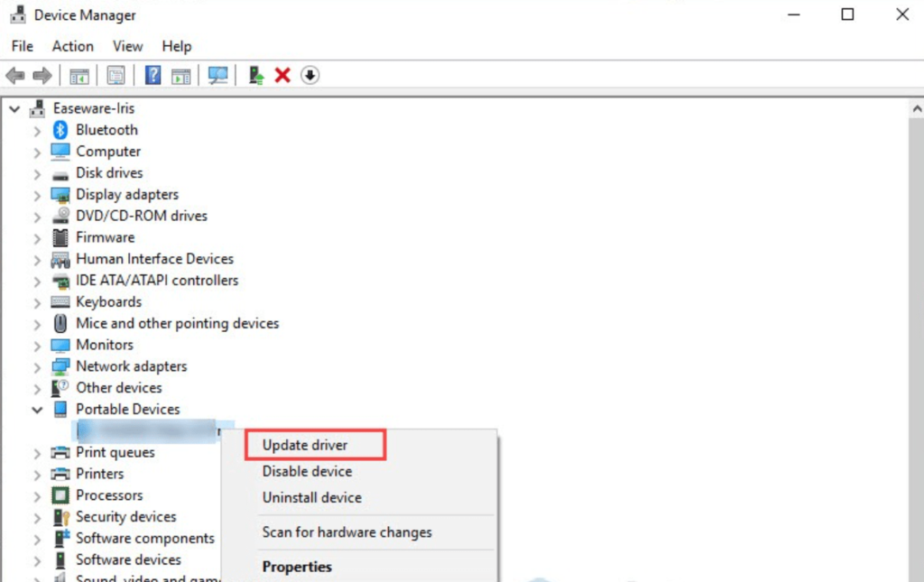Expand the Processors node

pyautogui.click(x=37, y=496)
